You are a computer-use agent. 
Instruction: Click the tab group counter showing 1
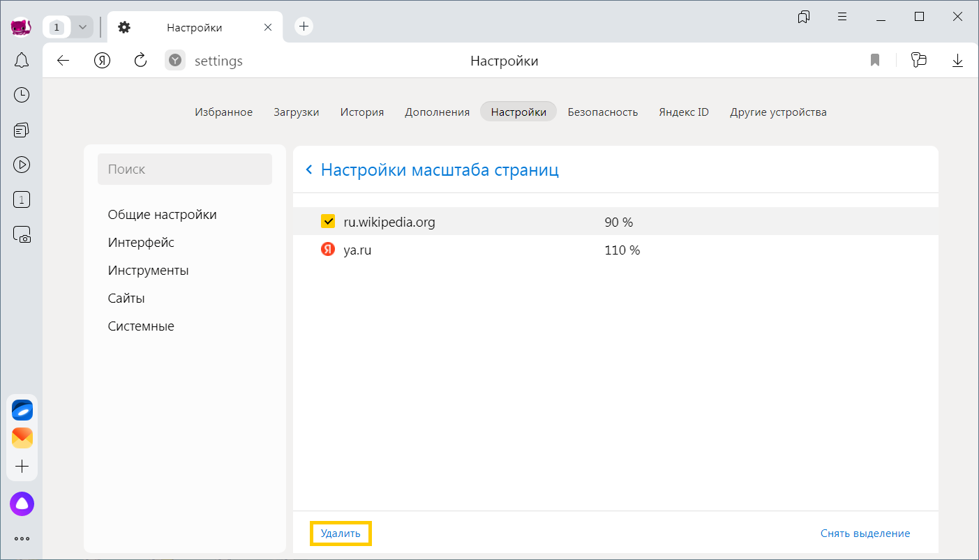click(57, 28)
